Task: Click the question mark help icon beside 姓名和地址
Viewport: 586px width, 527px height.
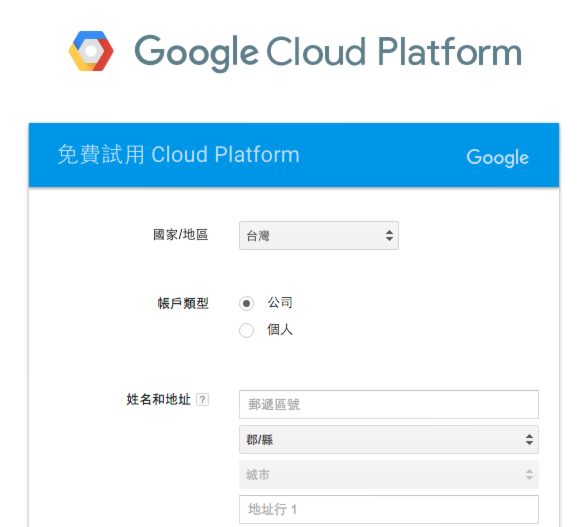Action: point(203,400)
